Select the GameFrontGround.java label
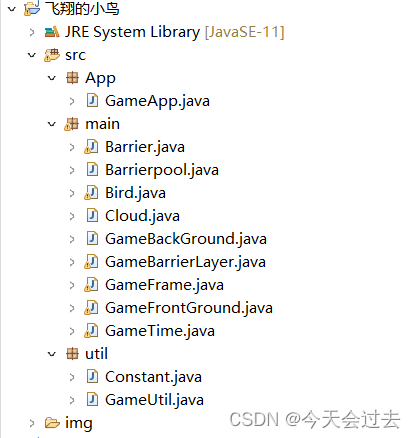Screen dimensions: 416x438 point(189,308)
